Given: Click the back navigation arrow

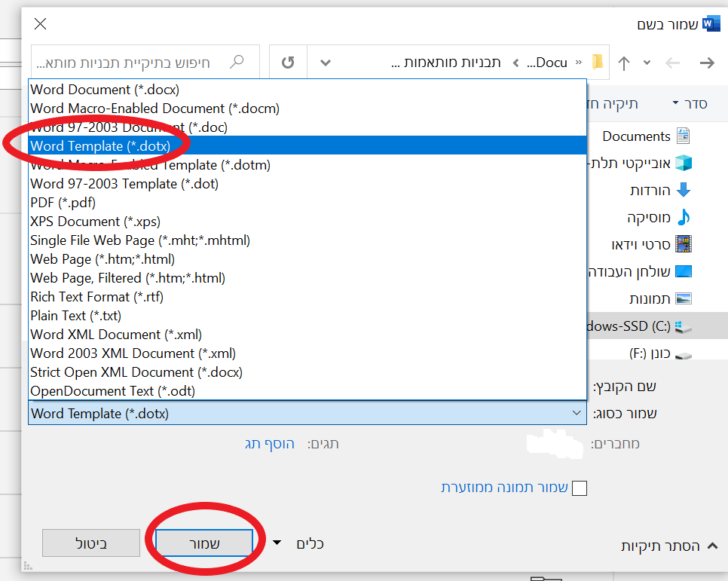Looking at the screenshot, I should point(672,63).
